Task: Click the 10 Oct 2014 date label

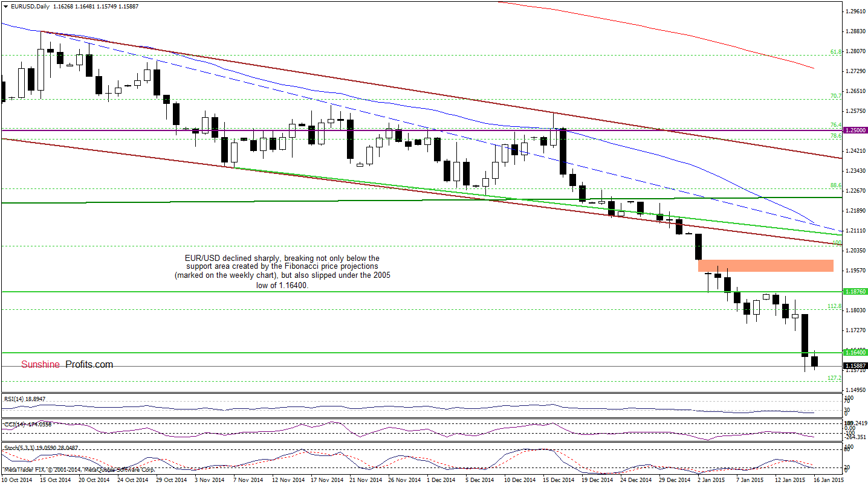Action: click(x=17, y=480)
